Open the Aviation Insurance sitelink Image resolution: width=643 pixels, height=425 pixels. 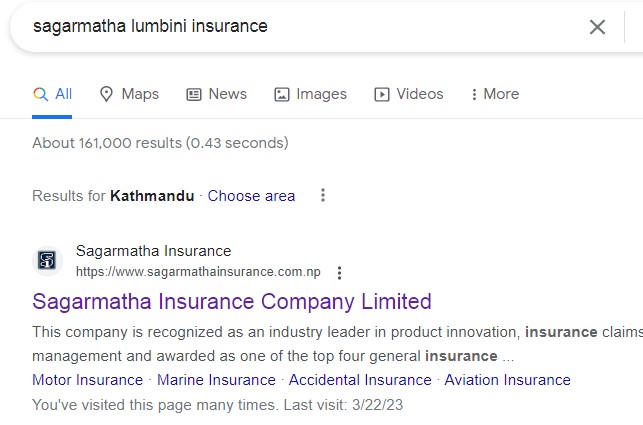(x=507, y=380)
